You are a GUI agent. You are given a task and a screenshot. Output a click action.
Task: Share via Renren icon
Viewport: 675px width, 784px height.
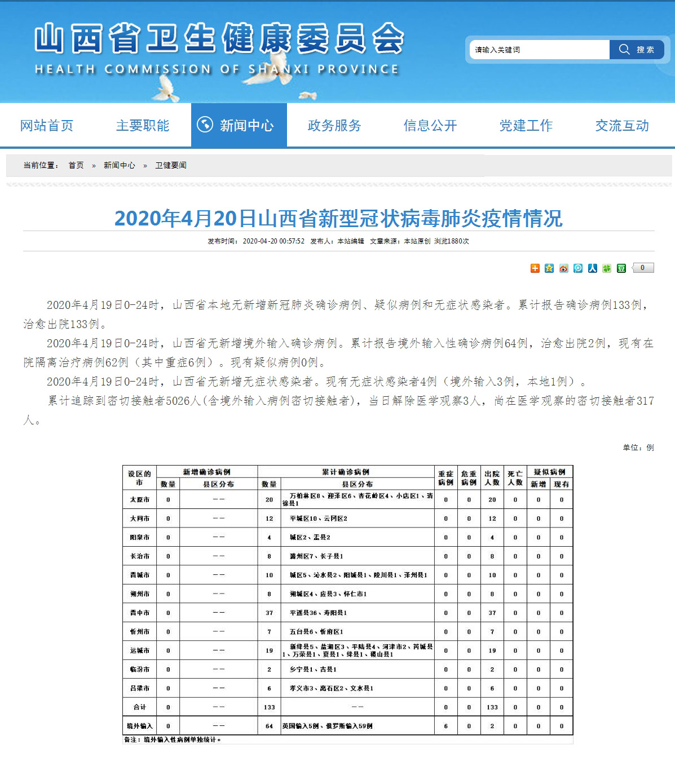pos(593,268)
